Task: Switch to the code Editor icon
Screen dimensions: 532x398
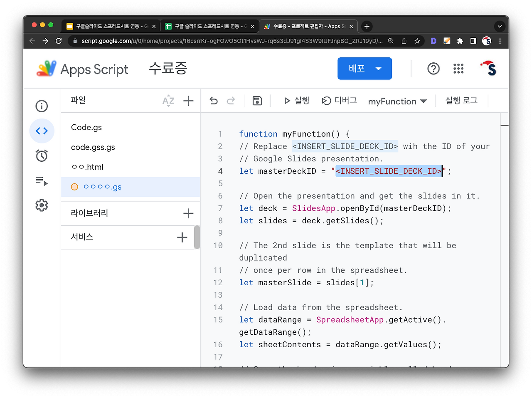Action: click(42, 131)
